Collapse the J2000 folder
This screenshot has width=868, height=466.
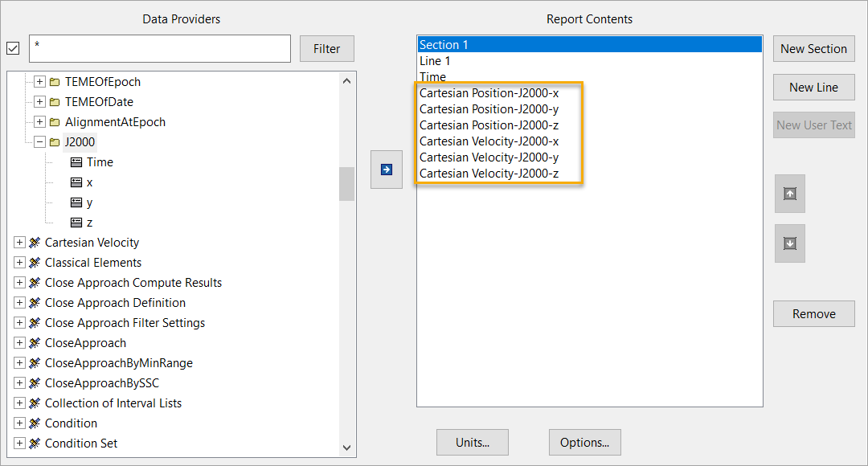(x=39, y=142)
